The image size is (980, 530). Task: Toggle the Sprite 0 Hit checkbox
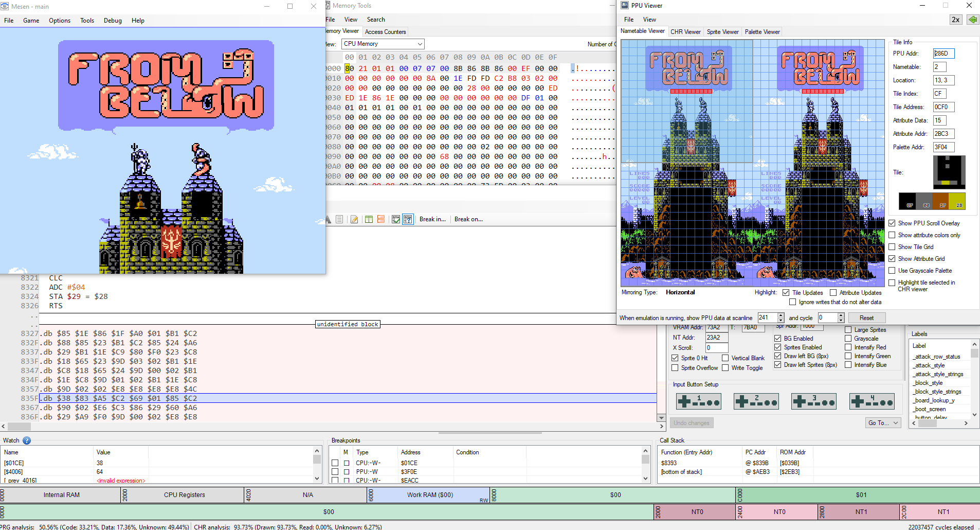tap(675, 358)
